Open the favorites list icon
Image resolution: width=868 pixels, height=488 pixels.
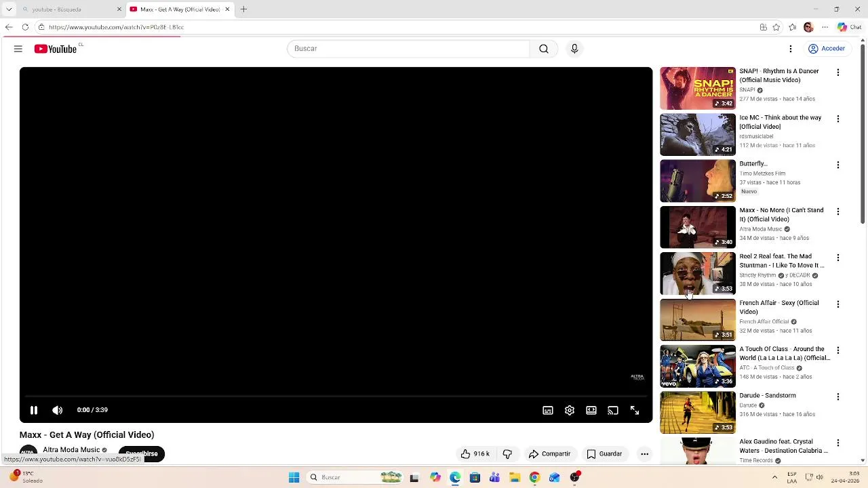coord(793,27)
